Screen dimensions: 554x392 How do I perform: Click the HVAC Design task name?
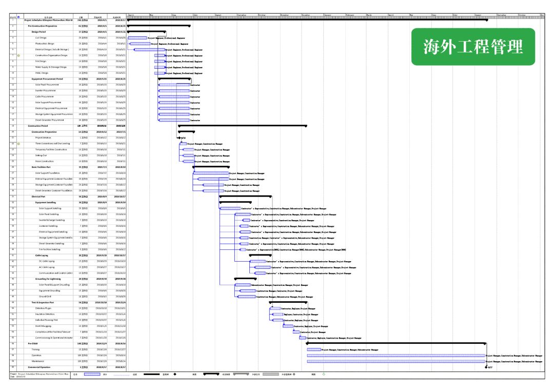coord(42,73)
